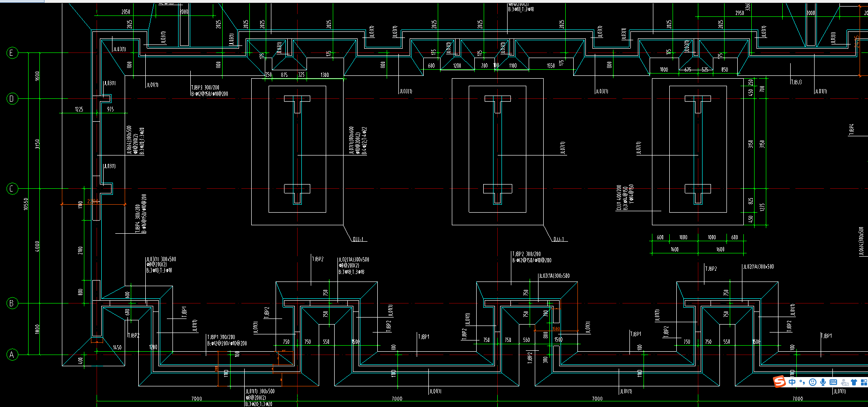The image size is (868, 407).
Task: Select the "JL01(1) 300x500" beam label
Action: tap(260, 391)
